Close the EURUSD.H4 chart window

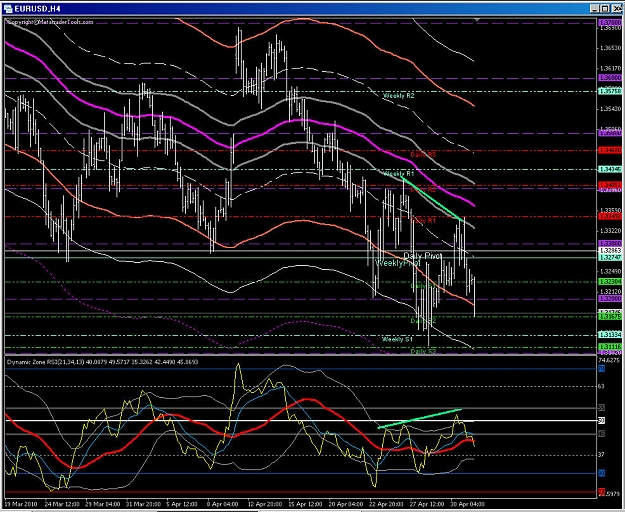(615, 8)
